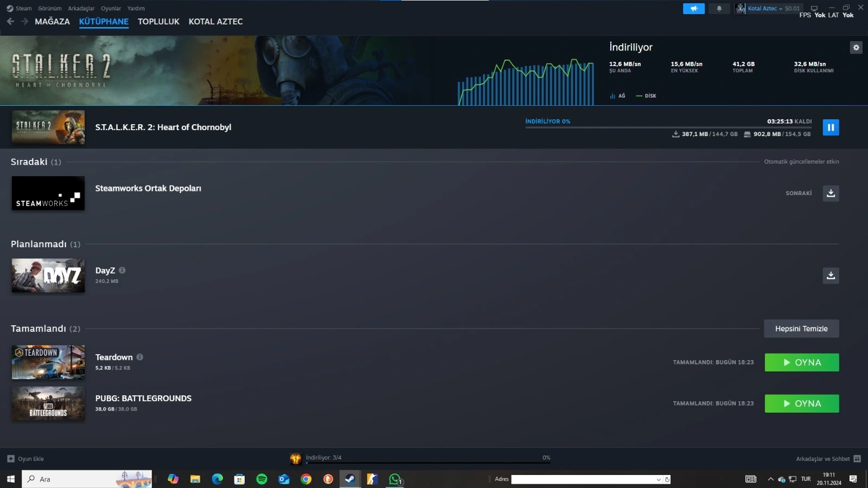Open Kotal Aztec avatar
Screen dimensions: 868x488
[x=741, y=9]
